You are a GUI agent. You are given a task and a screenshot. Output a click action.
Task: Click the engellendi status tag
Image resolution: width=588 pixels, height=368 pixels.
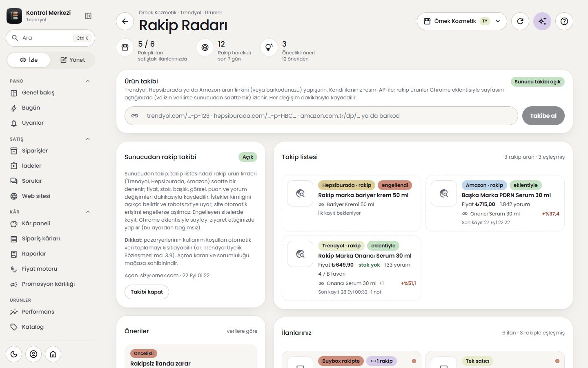[x=395, y=185]
